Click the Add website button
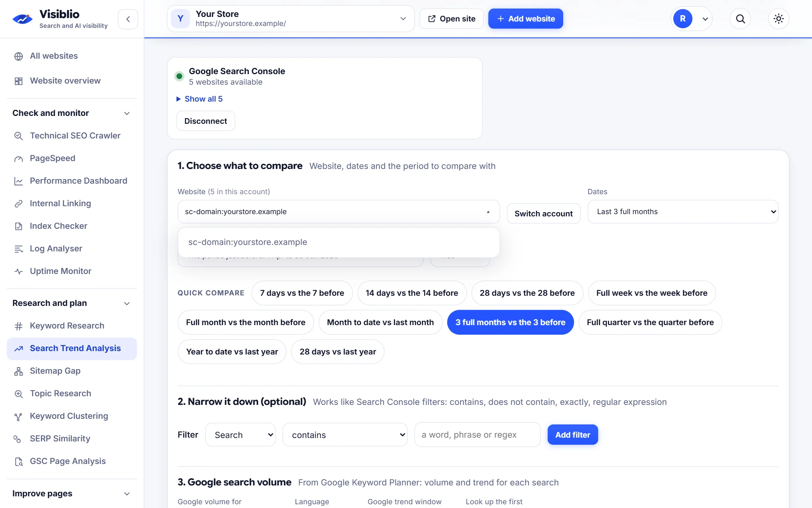 pyautogui.click(x=526, y=19)
